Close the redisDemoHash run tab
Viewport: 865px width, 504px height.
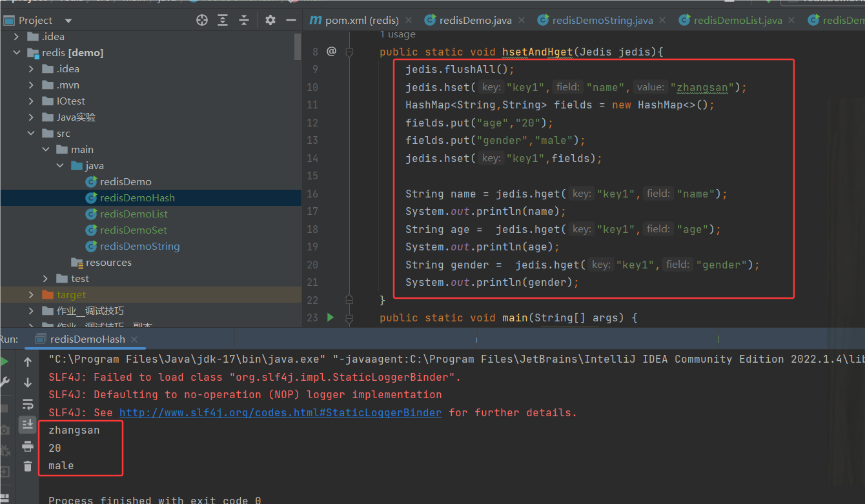(x=135, y=339)
